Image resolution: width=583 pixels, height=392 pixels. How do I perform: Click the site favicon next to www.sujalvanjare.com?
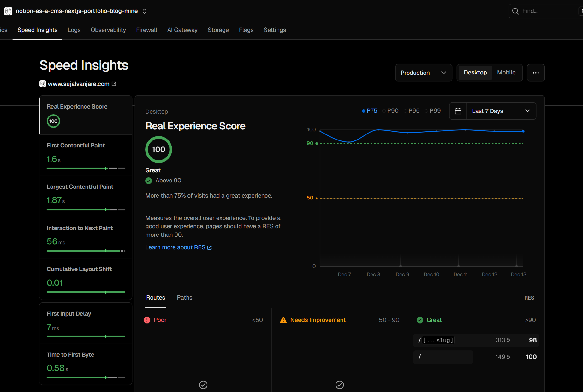pyautogui.click(x=42, y=84)
